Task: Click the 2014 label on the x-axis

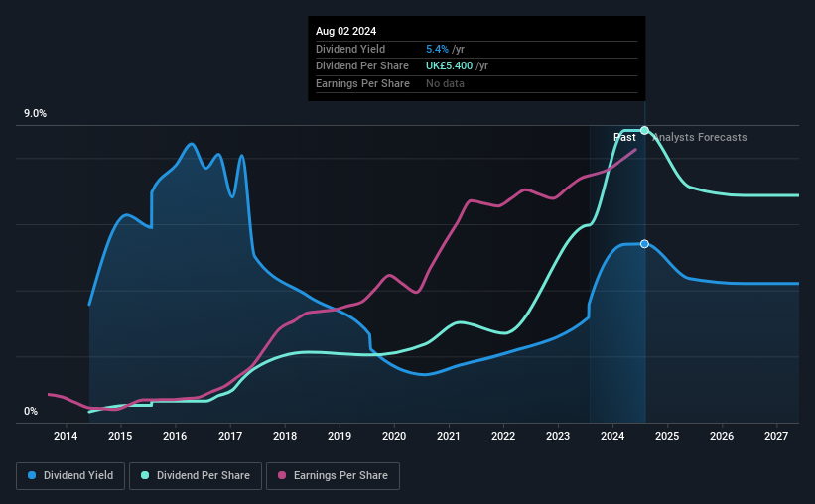Action: (66, 436)
